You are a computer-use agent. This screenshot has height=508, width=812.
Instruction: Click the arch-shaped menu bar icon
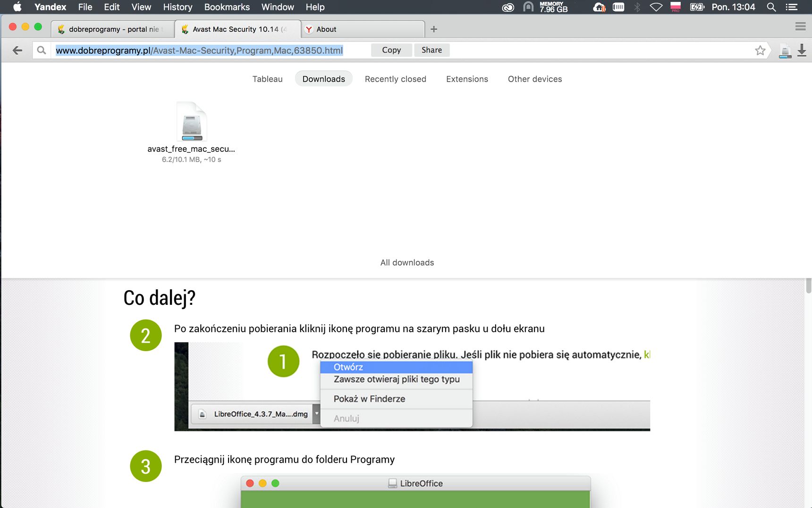[x=528, y=7]
